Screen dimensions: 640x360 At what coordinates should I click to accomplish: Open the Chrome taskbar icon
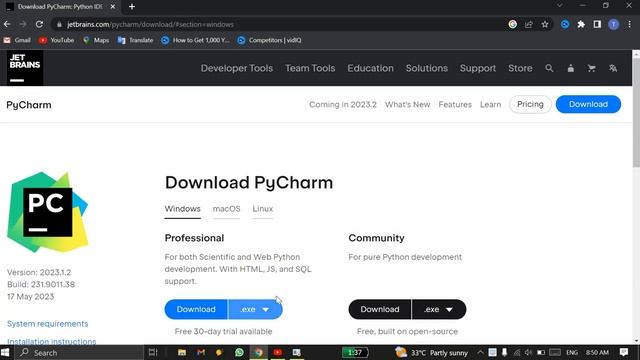tap(258, 352)
